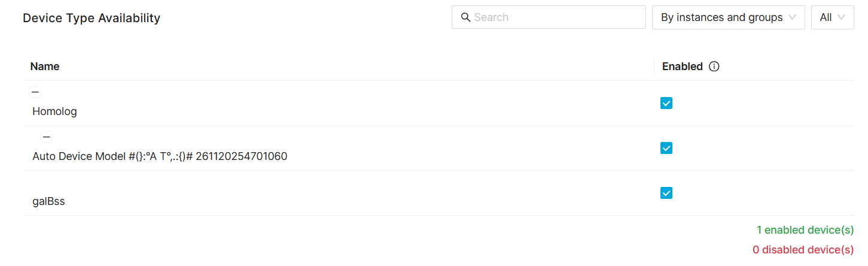Uncheck the Enabled checkbox for Homolog

pos(666,103)
